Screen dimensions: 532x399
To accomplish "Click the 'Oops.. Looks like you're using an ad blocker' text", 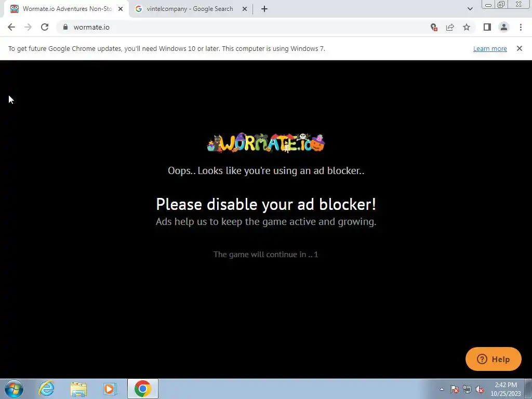I will coord(266,170).
